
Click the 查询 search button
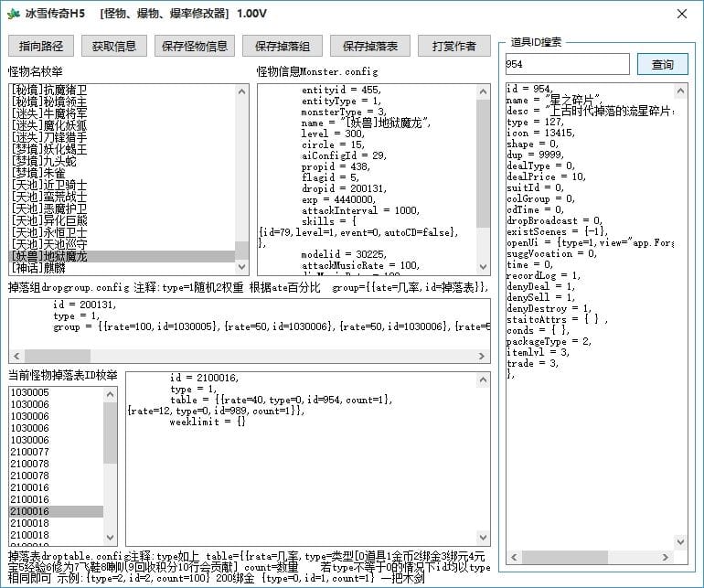click(x=662, y=64)
